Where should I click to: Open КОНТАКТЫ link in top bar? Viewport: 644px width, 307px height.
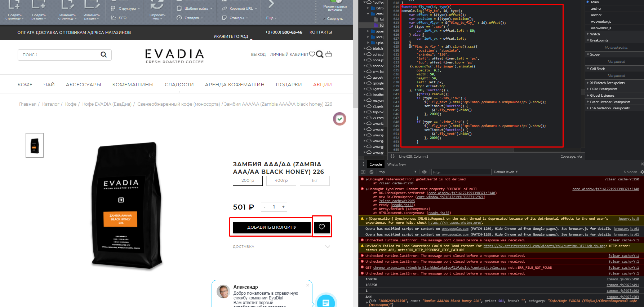[x=321, y=32]
